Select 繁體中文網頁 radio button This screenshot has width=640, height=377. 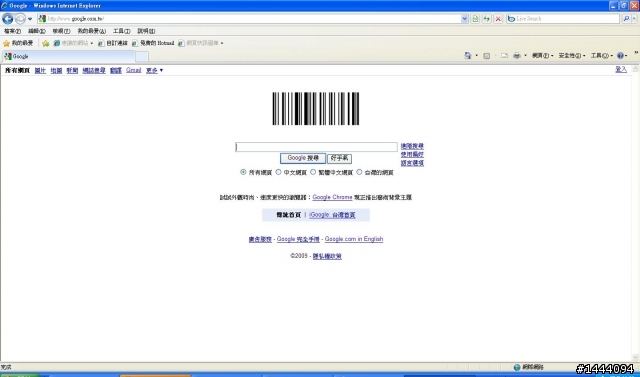(313, 172)
